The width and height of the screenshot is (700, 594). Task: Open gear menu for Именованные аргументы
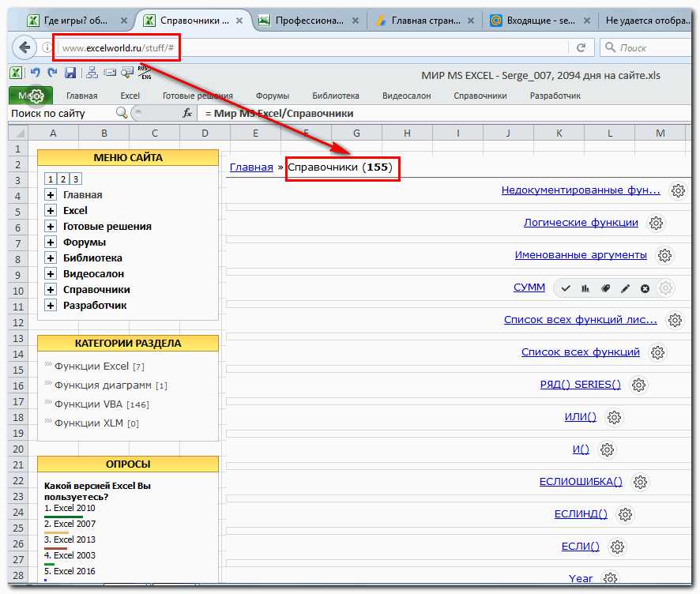(x=664, y=256)
